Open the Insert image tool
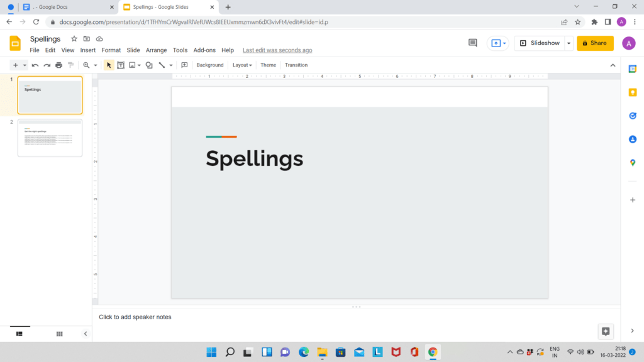Image resolution: width=644 pixels, height=362 pixels. pos(132,65)
